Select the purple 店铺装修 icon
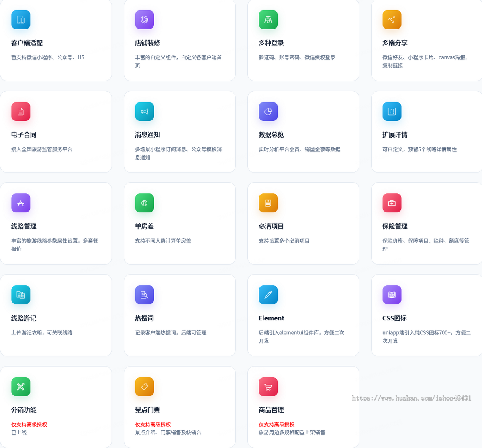482x448 pixels. 145,20
